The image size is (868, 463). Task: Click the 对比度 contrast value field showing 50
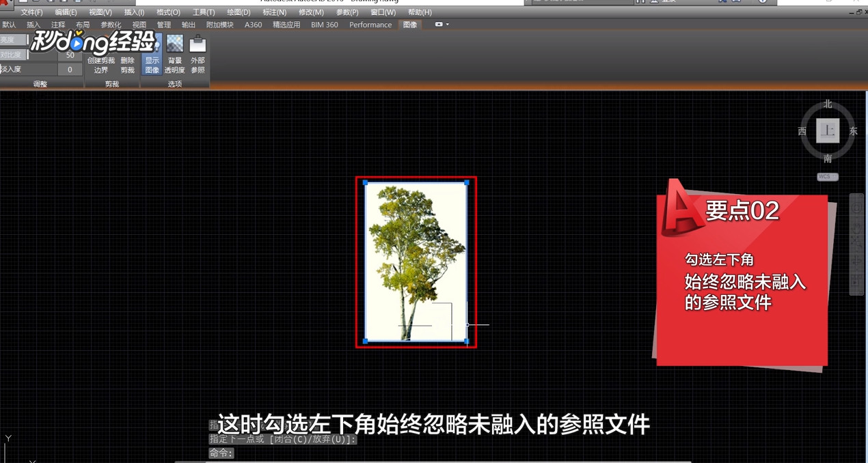[70, 55]
